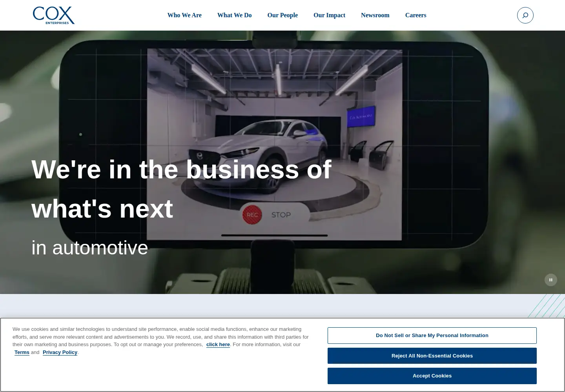Open the Terms link
The width and height of the screenshot is (565, 392).
(22, 352)
